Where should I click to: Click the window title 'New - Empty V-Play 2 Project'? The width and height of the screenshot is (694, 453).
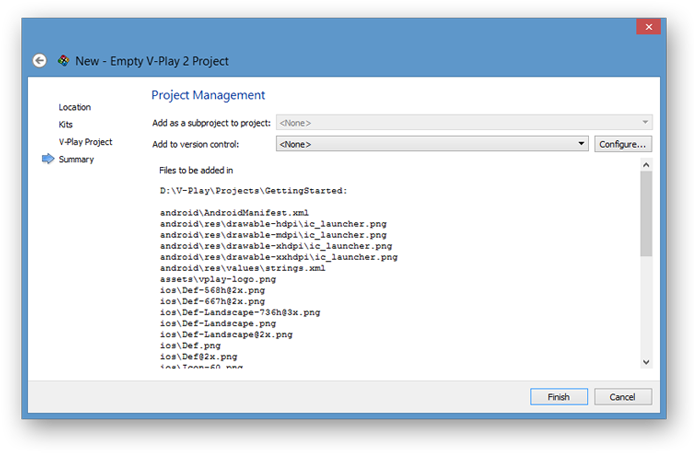pyautogui.click(x=152, y=61)
